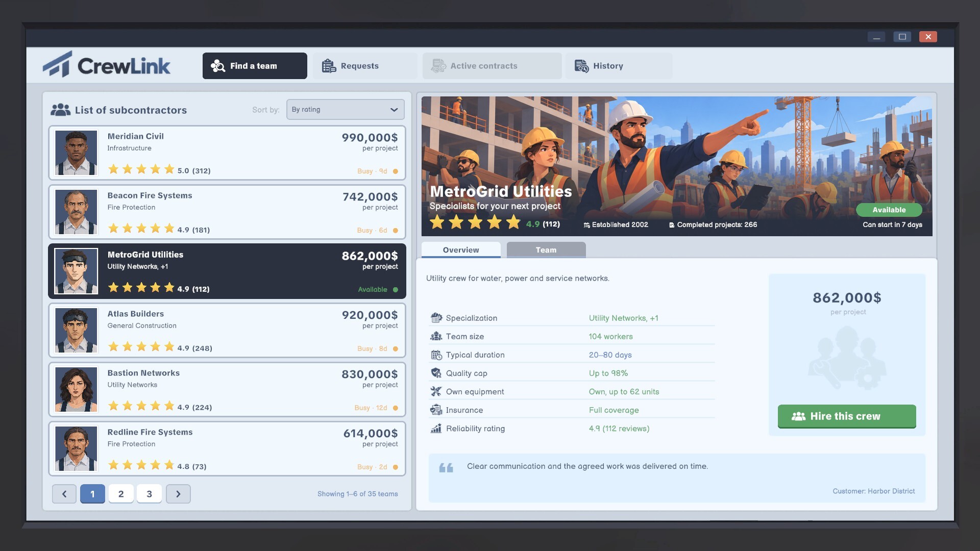Click the 'Up to 98%' quality value
This screenshot has height=551, width=980.
click(x=608, y=373)
